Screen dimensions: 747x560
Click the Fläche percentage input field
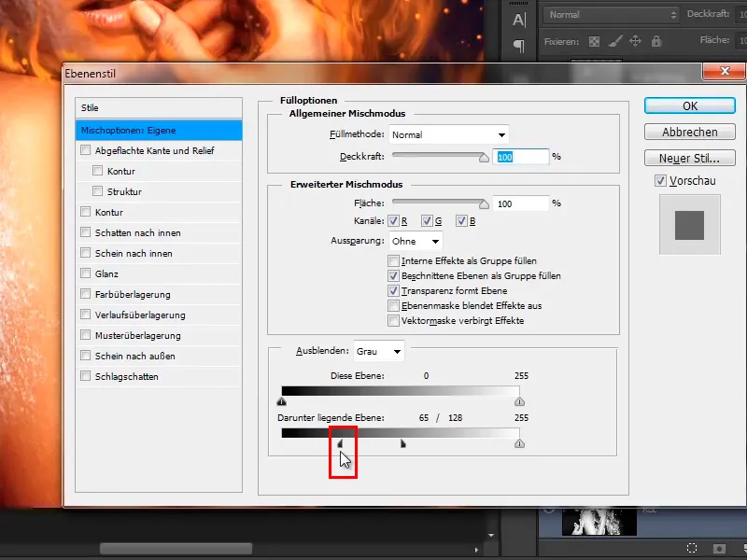point(520,203)
